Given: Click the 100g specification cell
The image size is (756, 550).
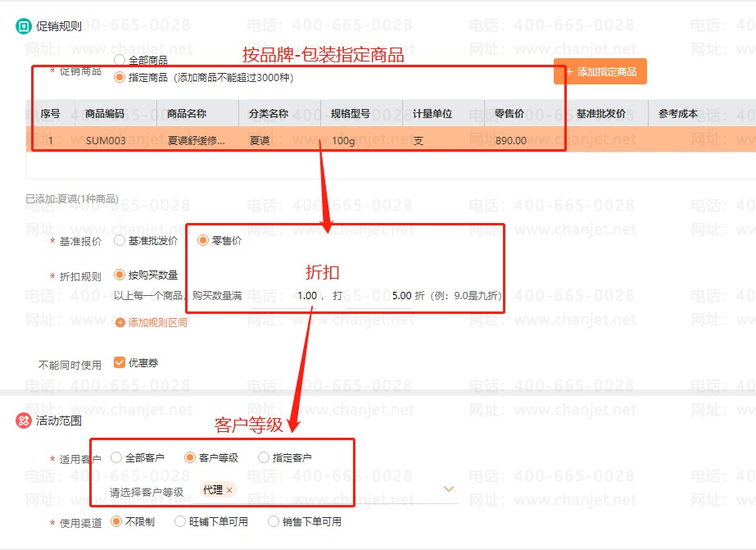Looking at the screenshot, I should [x=362, y=140].
